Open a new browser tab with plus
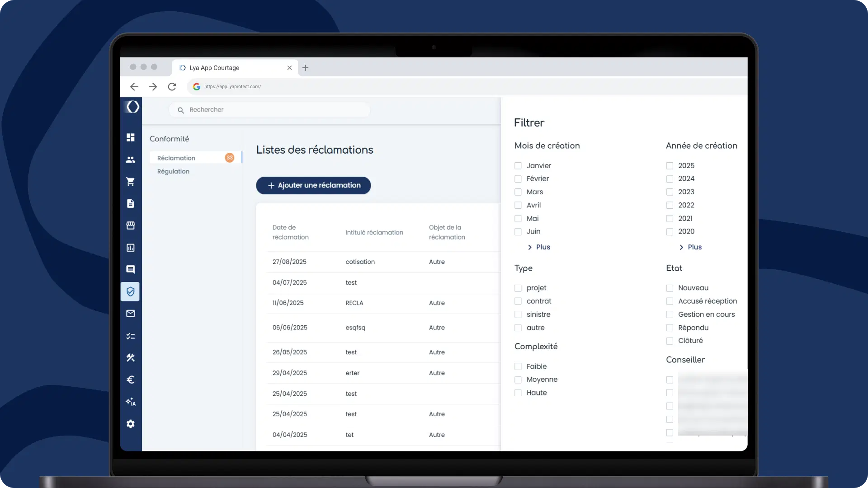Screen dimensions: 868x488 306,68
